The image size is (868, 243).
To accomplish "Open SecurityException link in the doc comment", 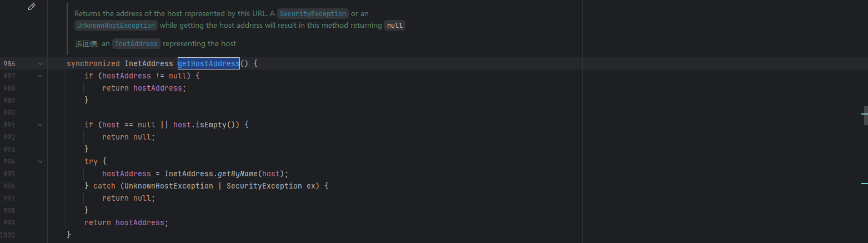I will coord(313,13).
